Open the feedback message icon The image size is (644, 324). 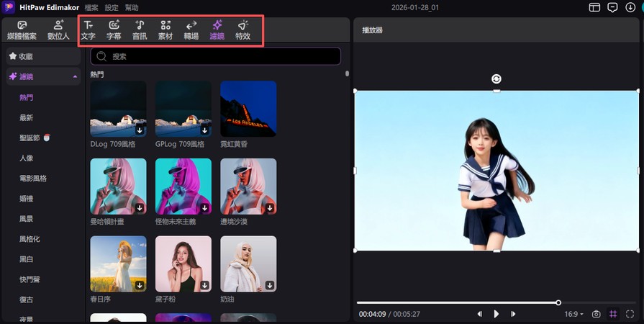(612, 7)
